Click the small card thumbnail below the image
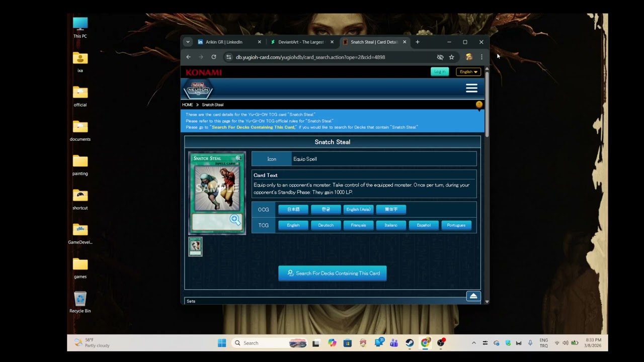 click(x=195, y=246)
